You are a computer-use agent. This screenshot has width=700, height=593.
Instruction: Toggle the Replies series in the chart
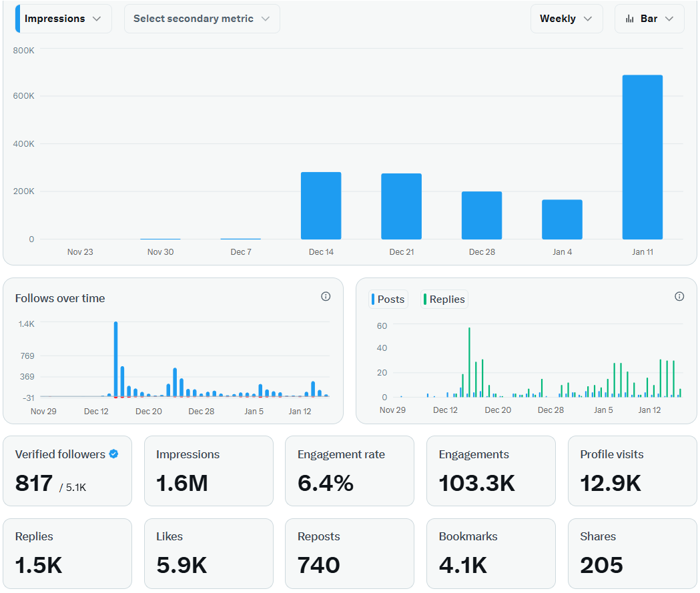pos(444,300)
